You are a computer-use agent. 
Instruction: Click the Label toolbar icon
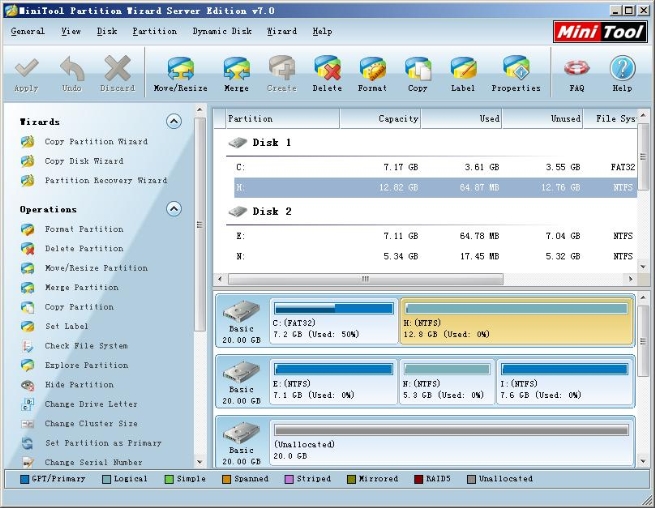(x=463, y=68)
